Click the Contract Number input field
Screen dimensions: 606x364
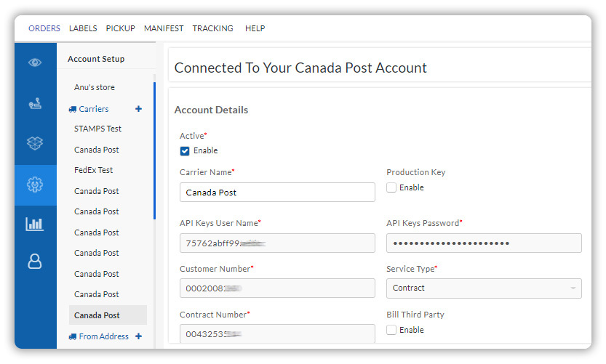tap(277, 333)
